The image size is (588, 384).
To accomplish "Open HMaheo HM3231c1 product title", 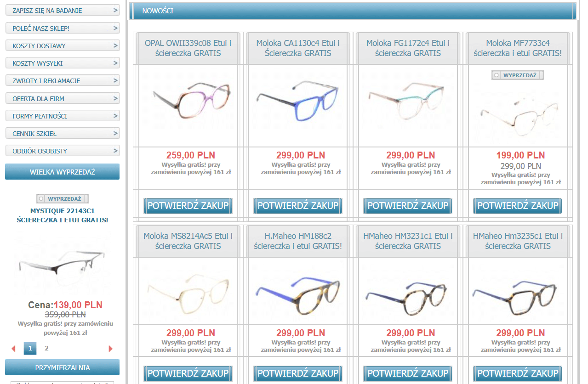I will tap(408, 241).
